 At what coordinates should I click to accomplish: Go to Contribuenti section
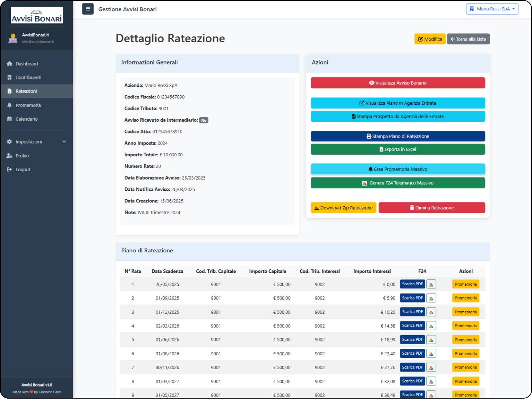28,78
